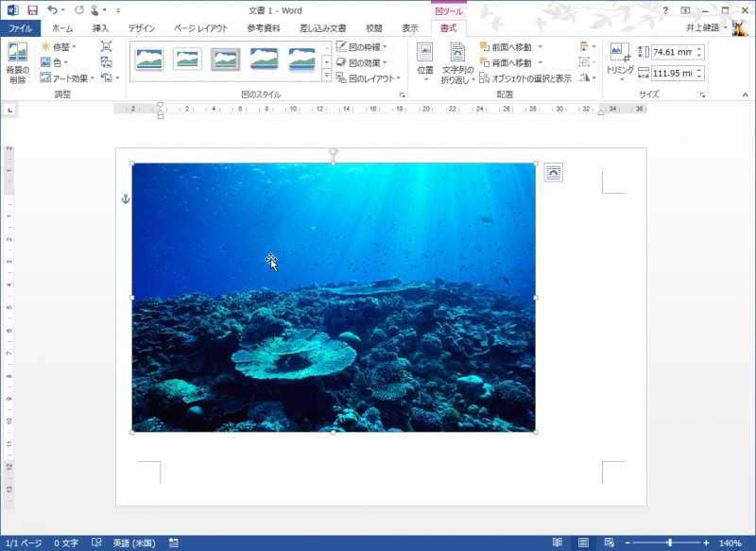Click the Save icon in quick access toolbar

pos(32,10)
